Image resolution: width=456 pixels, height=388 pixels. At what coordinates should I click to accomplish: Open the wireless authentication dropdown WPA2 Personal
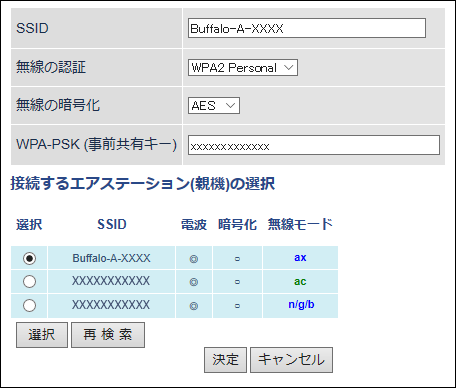(243, 68)
